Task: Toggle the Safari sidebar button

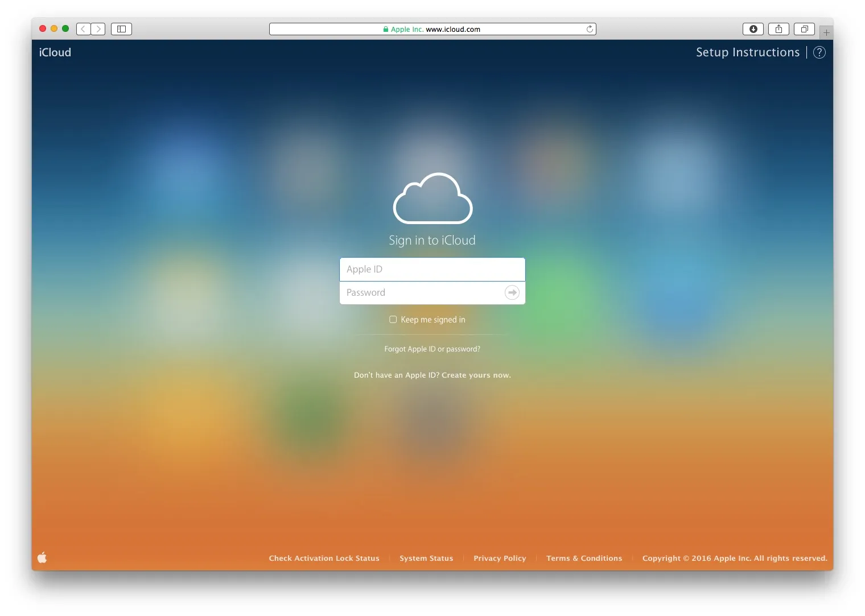Action: [121, 29]
